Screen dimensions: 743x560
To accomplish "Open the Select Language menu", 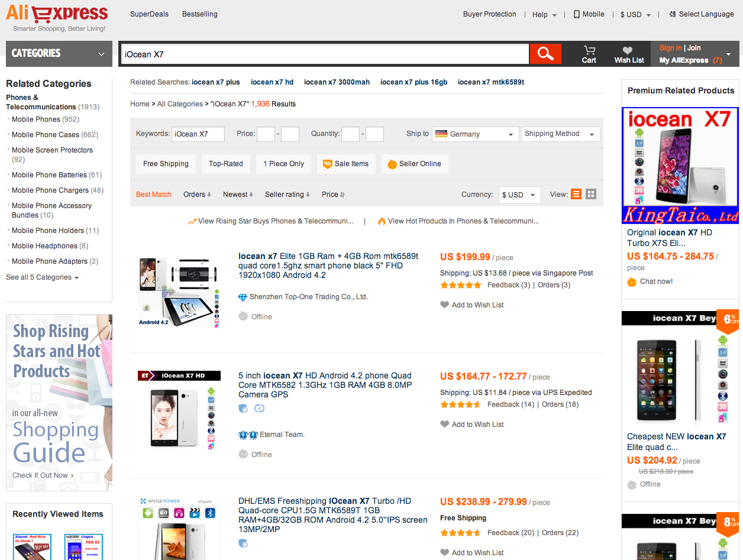I will point(702,14).
